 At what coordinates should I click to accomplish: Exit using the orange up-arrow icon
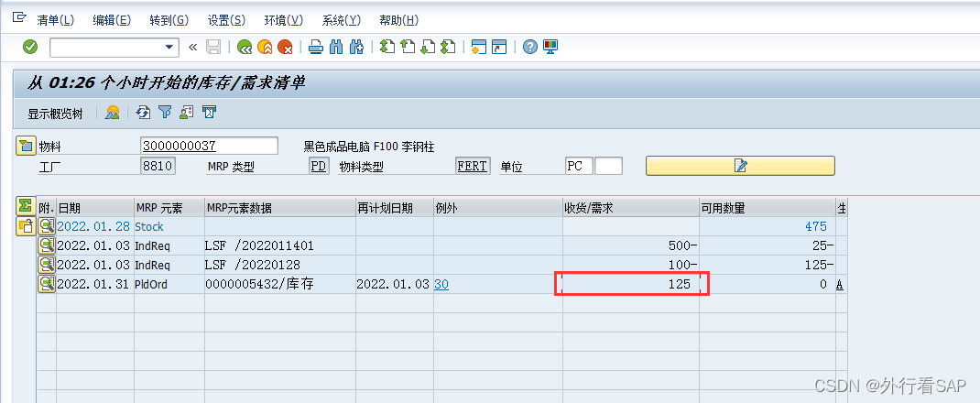click(x=265, y=47)
